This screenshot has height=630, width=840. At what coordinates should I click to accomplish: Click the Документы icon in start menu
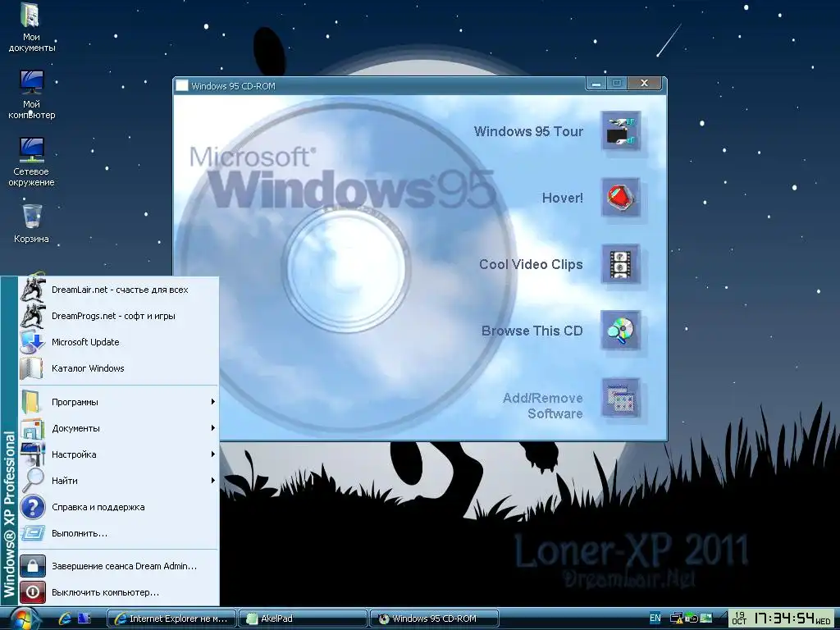click(x=32, y=428)
